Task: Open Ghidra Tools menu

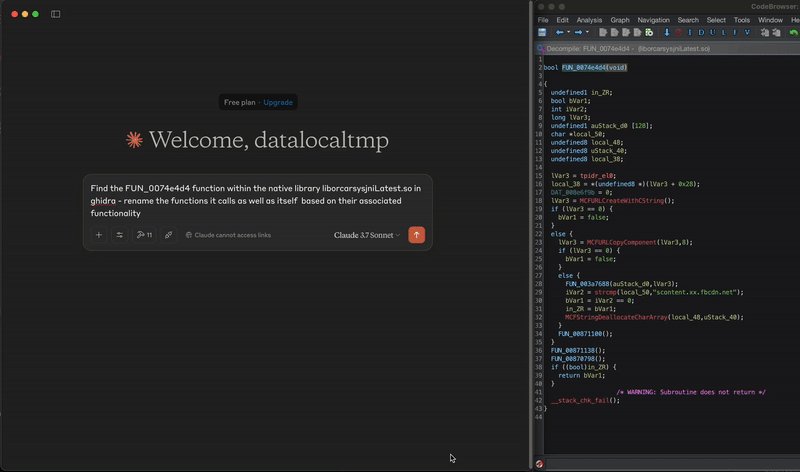Action: (x=742, y=20)
